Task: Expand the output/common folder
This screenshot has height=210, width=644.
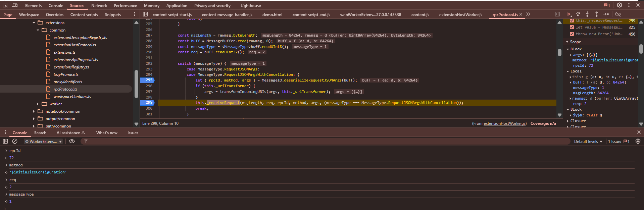Action: 34,119
